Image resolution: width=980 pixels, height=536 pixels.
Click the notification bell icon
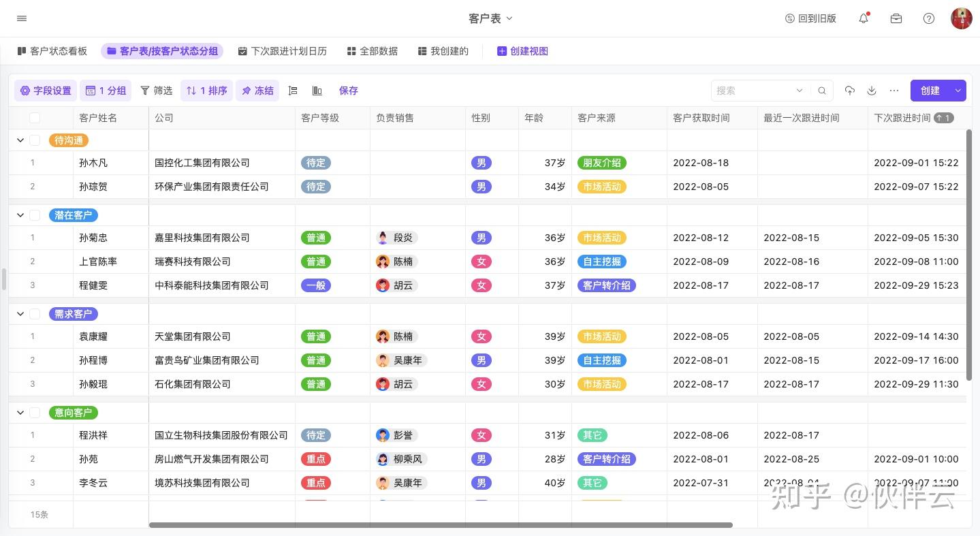tap(864, 18)
